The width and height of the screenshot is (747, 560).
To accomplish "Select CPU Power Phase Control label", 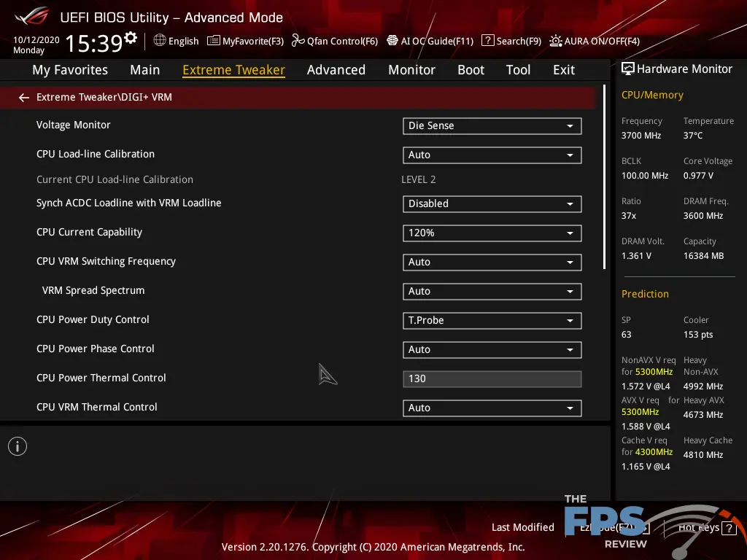I will coord(96,349).
